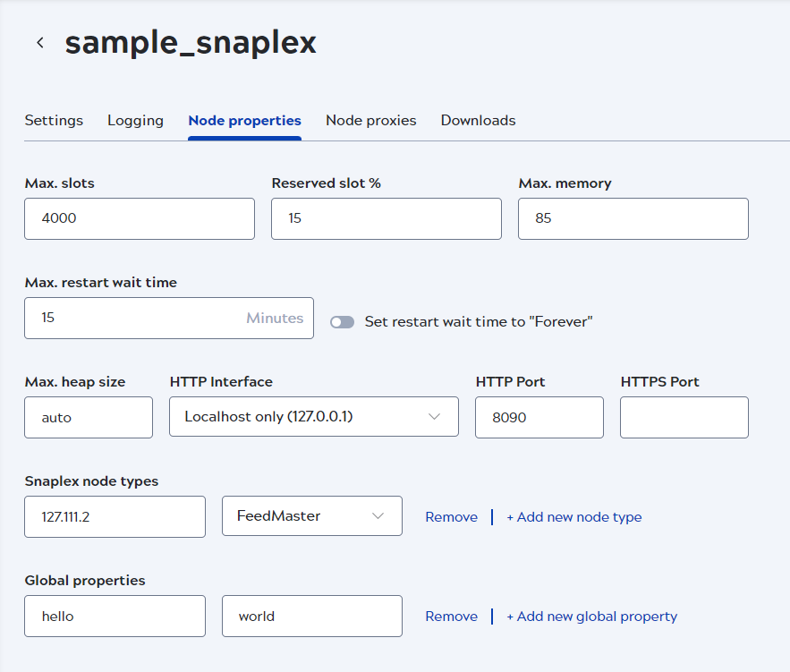Remove the 127.111.2 node type entry
This screenshot has width=790, height=672.
pos(451,517)
